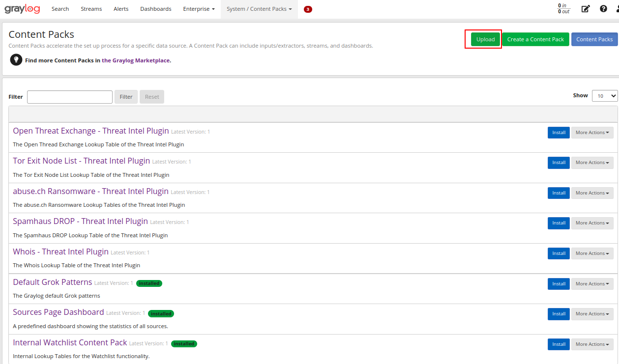Open Default Grok Patterns content pack
Screen dimensions: 619x364
52,282
